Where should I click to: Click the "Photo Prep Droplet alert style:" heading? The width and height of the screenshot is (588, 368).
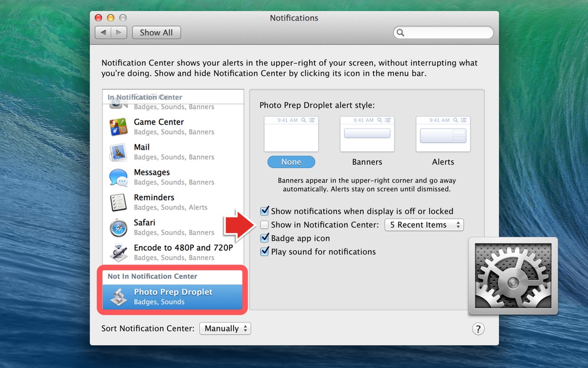pyautogui.click(x=317, y=106)
